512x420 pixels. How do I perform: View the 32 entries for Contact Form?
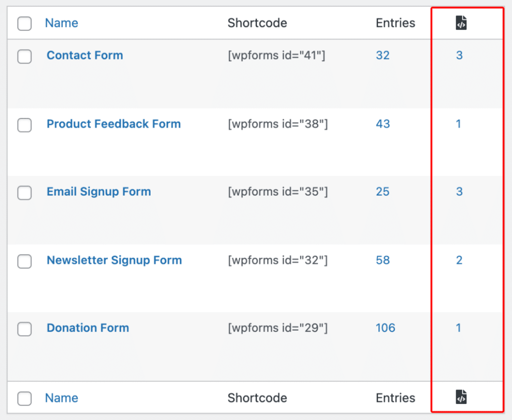(x=382, y=55)
